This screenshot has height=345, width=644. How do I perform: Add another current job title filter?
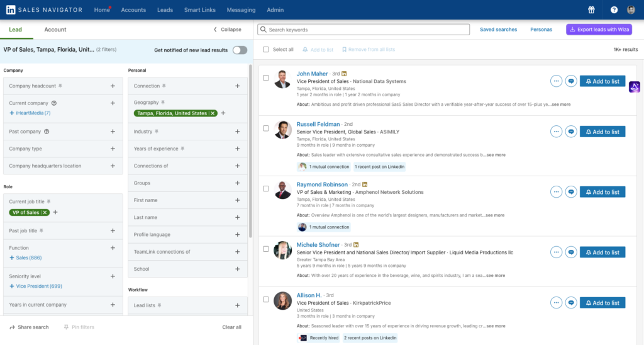(55, 212)
